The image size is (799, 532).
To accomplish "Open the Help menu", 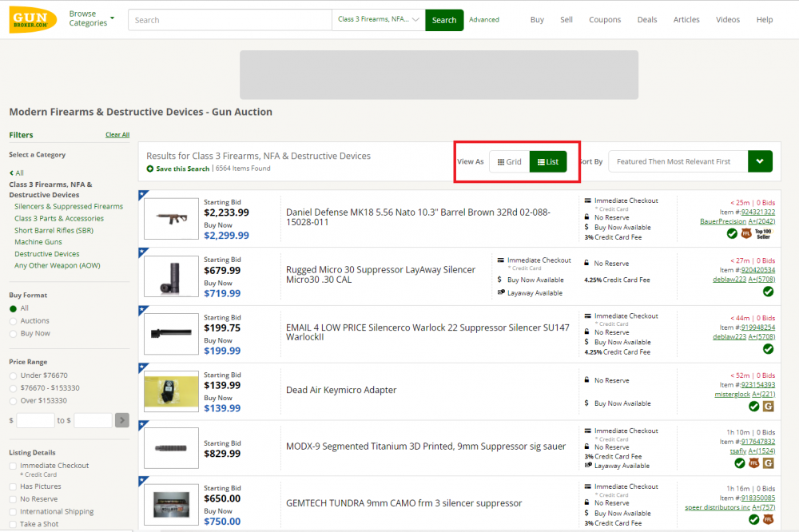I will click(x=765, y=20).
